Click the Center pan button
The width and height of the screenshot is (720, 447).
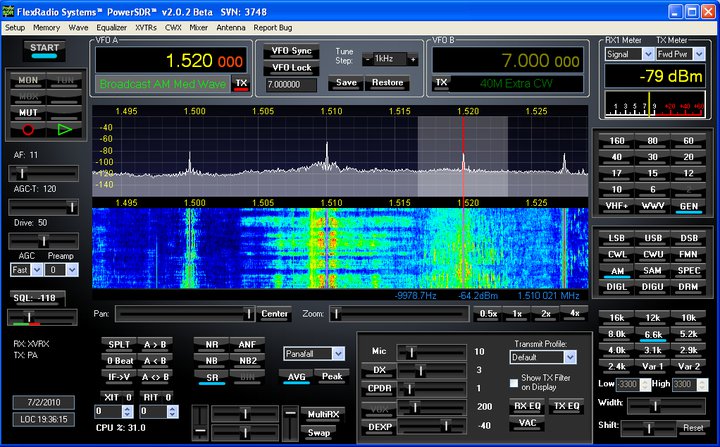274,314
